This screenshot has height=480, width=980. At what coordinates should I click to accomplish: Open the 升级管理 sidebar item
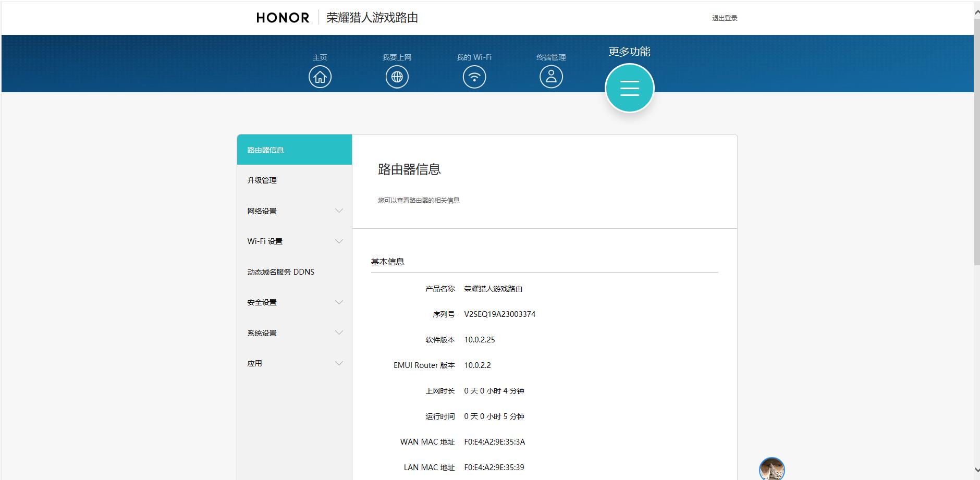pyautogui.click(x=262, y=180)
